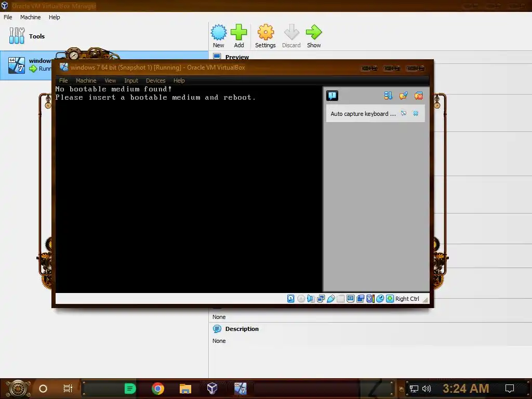Click the VM window resize grip

click(425, 300)
